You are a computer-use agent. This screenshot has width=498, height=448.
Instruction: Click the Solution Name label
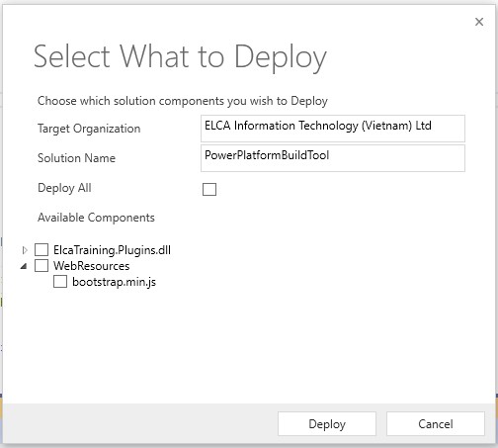pyautogui.click(x=76, y=158)
